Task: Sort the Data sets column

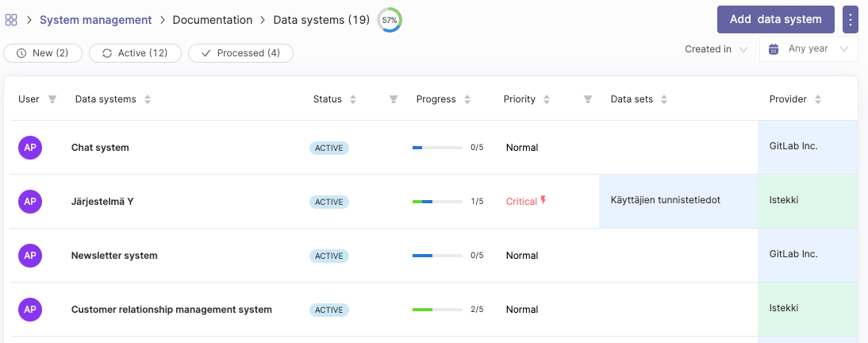Action: pyautogui.click(x=664, y=99)
